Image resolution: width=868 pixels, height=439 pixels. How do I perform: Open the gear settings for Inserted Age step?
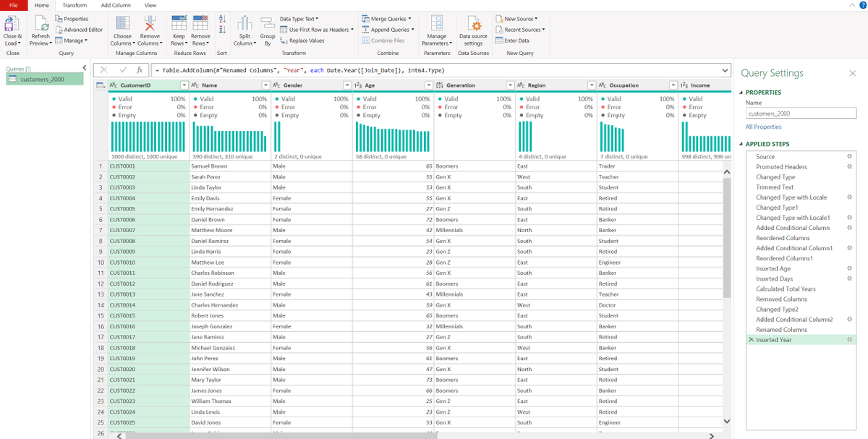coord(850,268)
